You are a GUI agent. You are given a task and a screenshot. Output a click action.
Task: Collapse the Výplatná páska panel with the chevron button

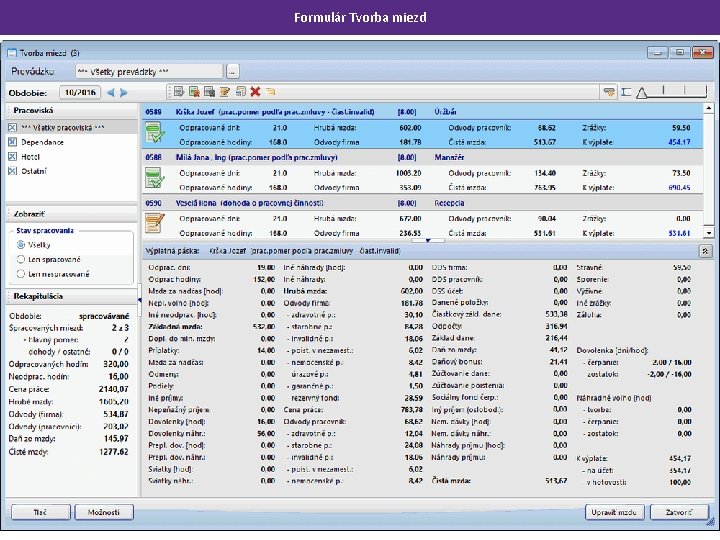click(x=705, y=251)
